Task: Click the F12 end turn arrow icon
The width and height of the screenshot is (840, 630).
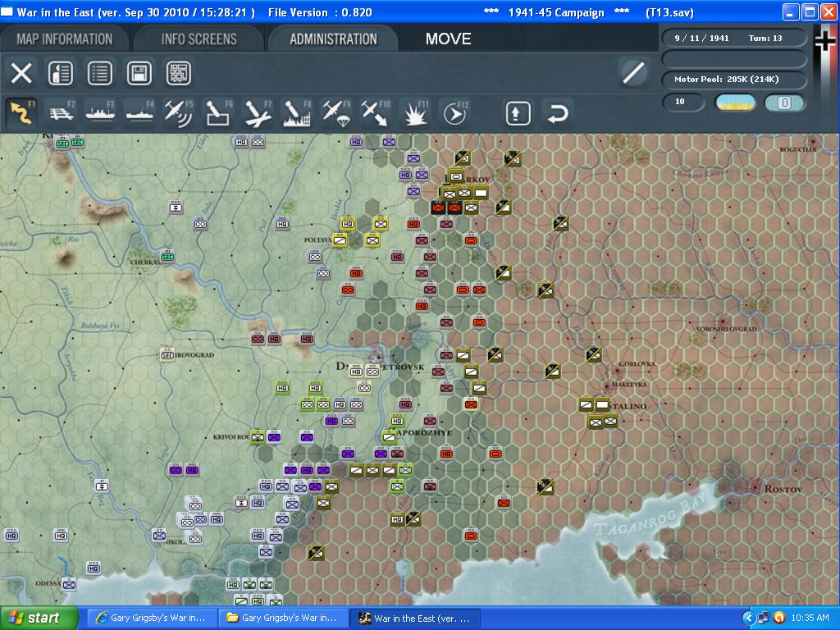Action: pyautogui.click(x=454, y=113)
